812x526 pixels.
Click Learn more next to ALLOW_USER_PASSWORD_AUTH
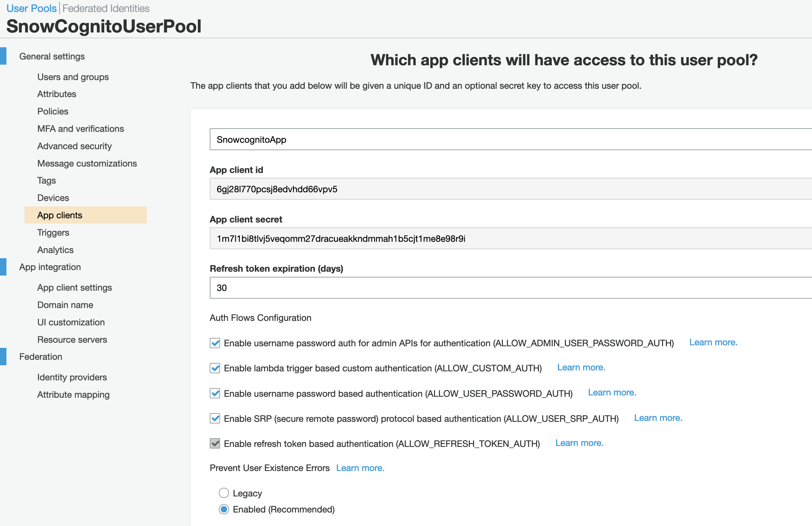pyautogui.click(x=612, y=392)
